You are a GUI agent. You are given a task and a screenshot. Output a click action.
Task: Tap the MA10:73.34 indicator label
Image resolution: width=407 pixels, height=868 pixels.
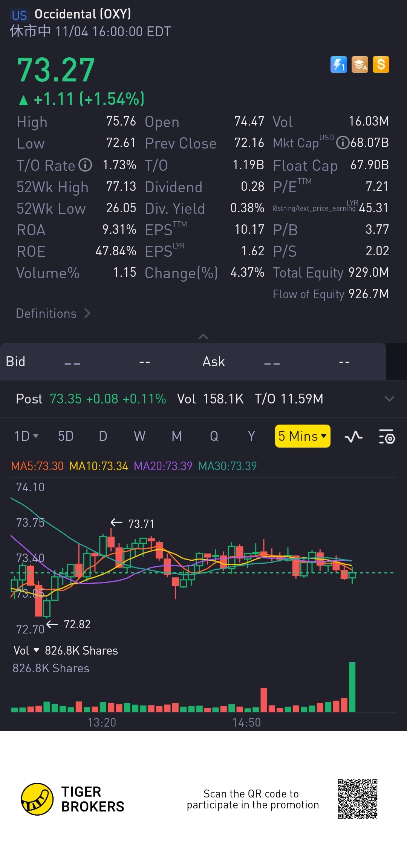(99, 466)
